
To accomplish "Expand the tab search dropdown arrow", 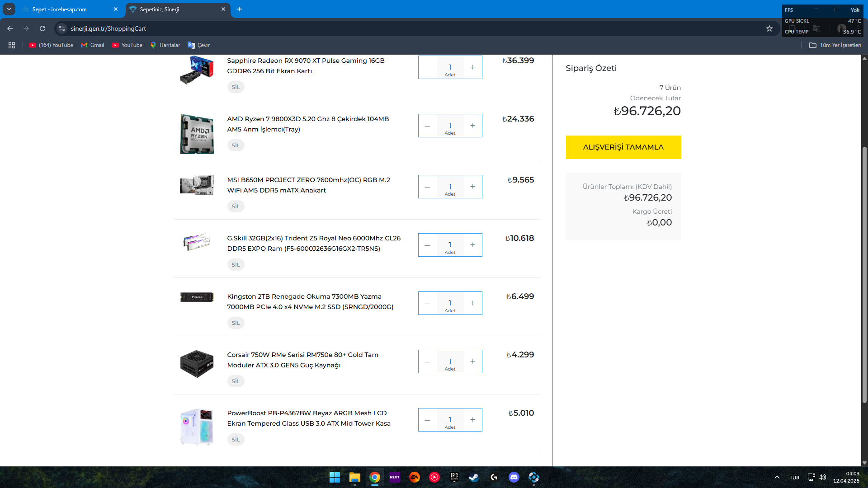I will pyautogui.click(x=9, y=9).
